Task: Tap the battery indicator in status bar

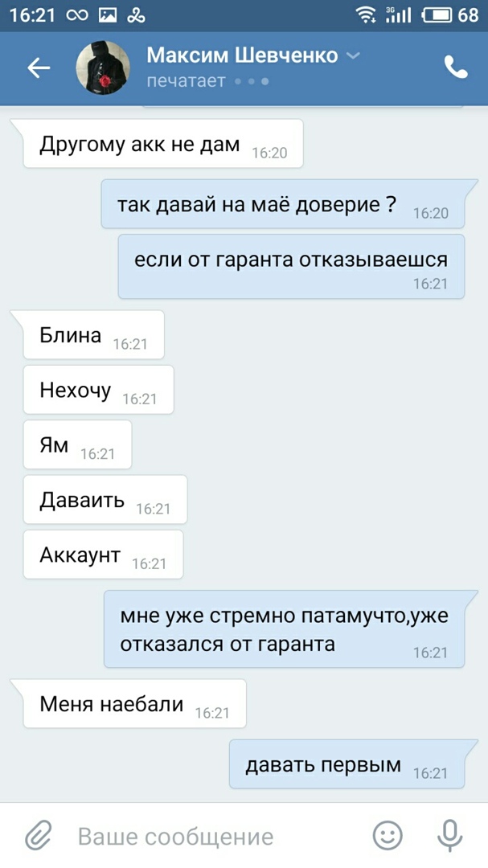Action: point(437,15)
